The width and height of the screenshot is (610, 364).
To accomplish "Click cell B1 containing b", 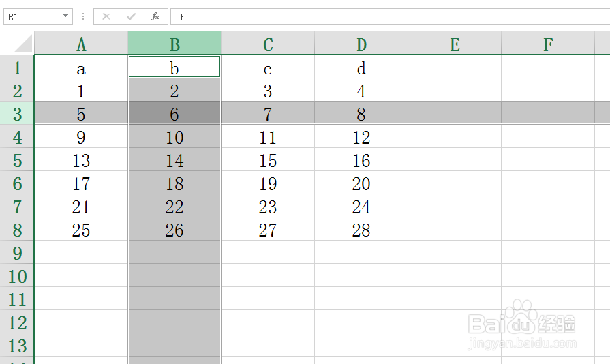I will click(x=174, y=67).
